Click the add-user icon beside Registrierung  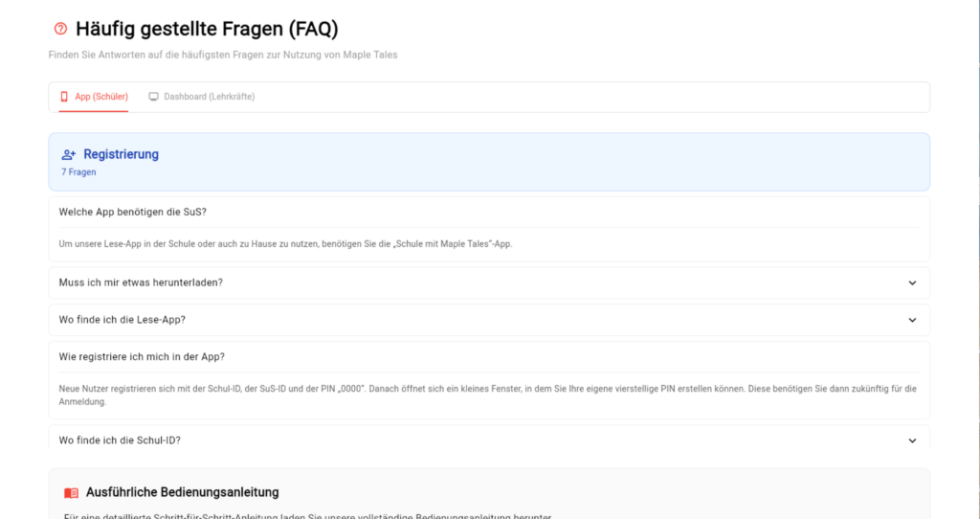coord(69,154)
